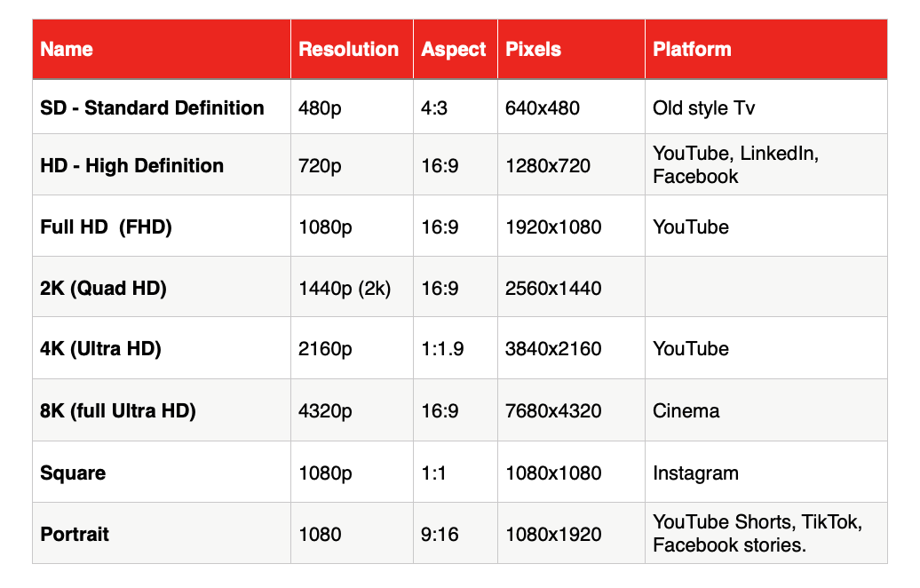Select the 1:1.9 aspect cell
This screenshot has height=588, width=920.
click(x=456, y=348)
